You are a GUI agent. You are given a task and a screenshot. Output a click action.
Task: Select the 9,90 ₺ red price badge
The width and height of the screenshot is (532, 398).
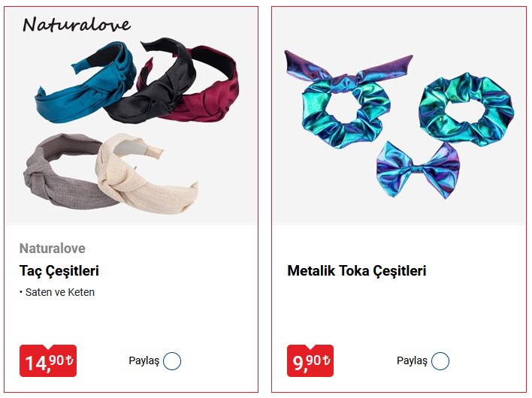(x=310, y=361)
